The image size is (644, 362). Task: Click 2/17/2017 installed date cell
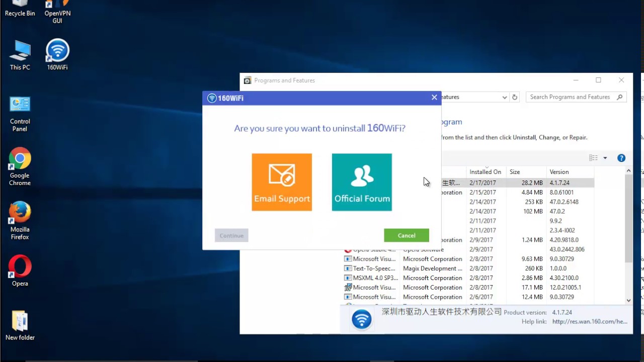pyautogui.click(x=482, y=183)
